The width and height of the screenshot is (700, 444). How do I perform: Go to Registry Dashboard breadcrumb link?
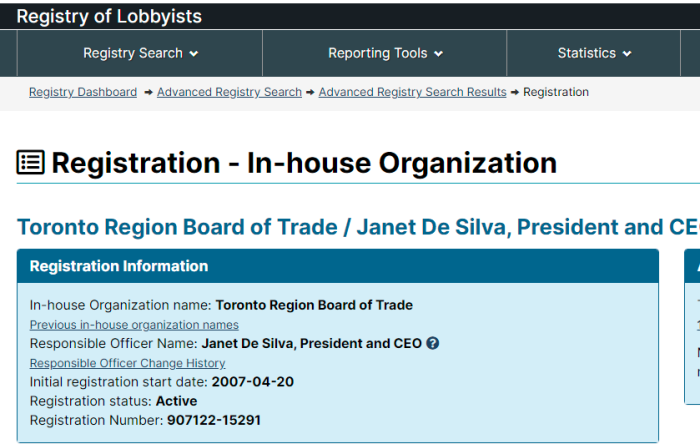[83, 92]
